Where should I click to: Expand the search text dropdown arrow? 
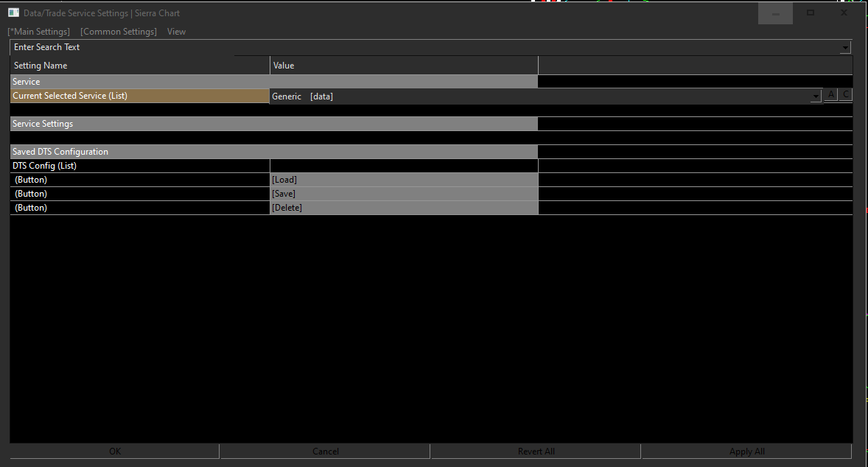click(x=844, y=48)
